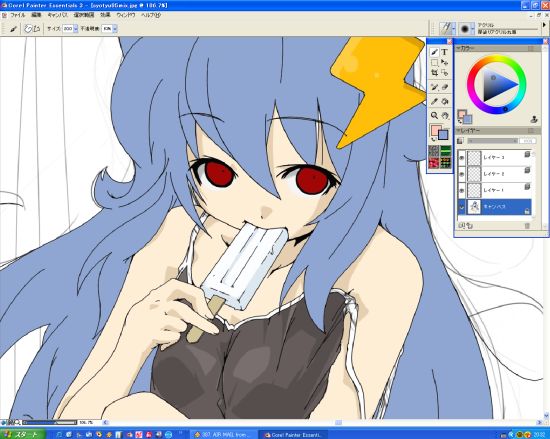
Task: Select the Grabber hand tool
Action: 445,115
